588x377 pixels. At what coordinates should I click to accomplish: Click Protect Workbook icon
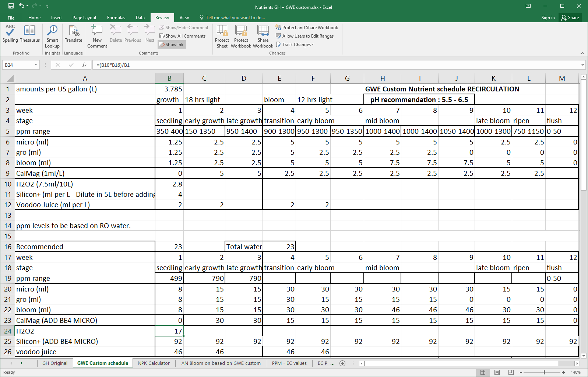[241, 36]
